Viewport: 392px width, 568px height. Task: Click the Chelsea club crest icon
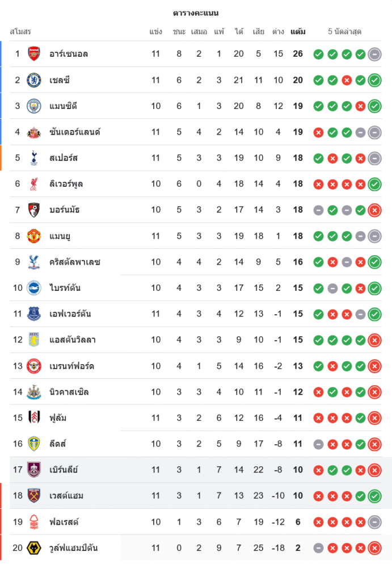(34, 80)
